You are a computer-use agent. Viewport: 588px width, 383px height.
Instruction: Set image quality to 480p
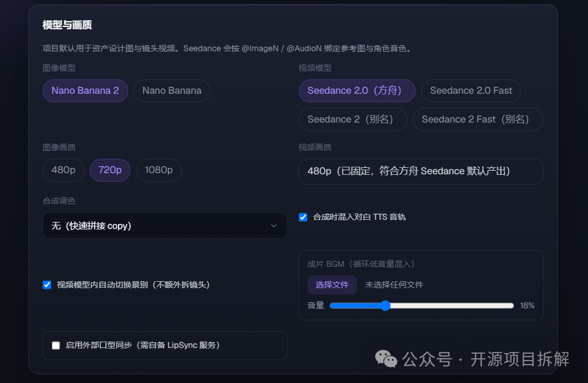tap(63, 170)
